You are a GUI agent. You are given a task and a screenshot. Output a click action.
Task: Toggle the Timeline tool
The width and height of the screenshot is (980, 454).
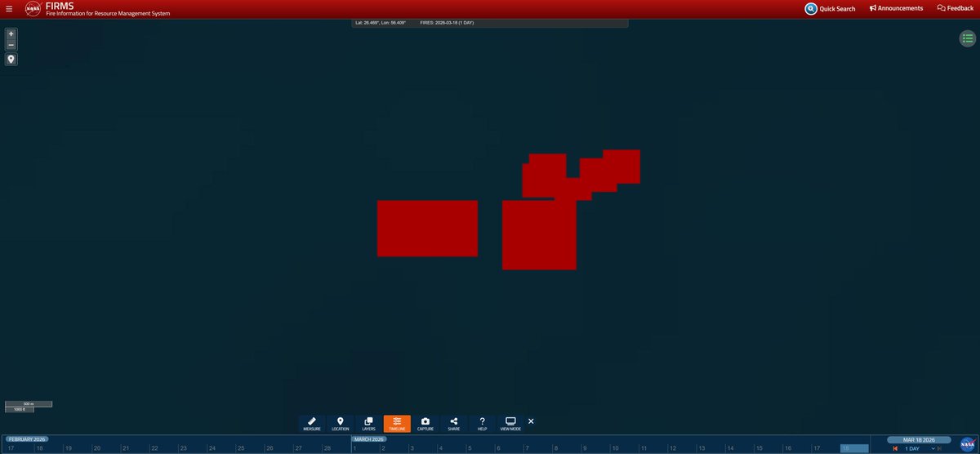coord(397,424)
